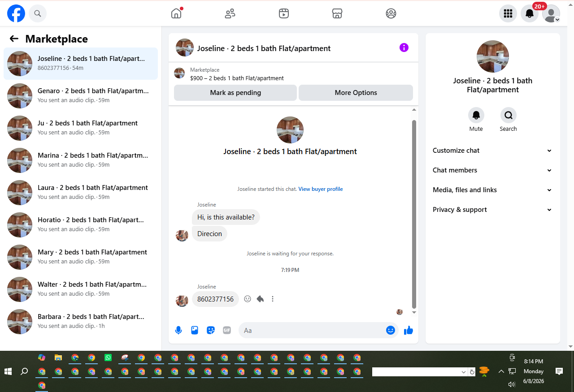Record a voice clip with microphone icon
574x392 pixels.
(x=178, y=330)
